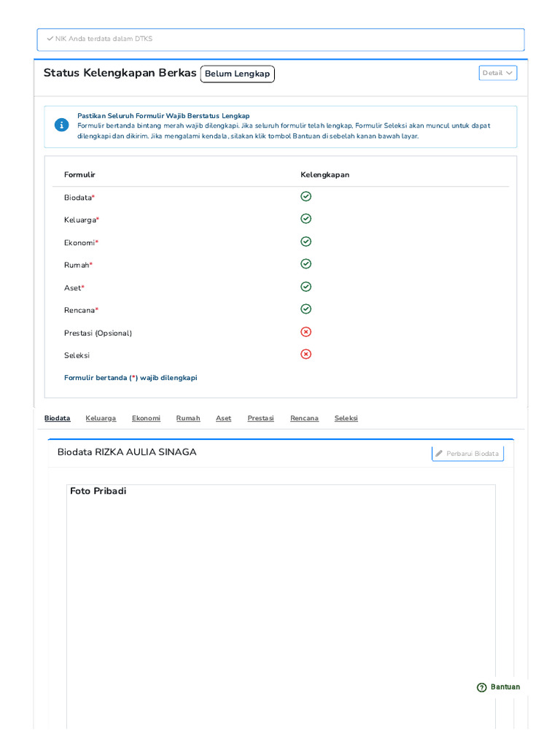Click the red X icon for Prestasi
The width and height of the screenshot is (560, 747).
click(x=306, y=332)
